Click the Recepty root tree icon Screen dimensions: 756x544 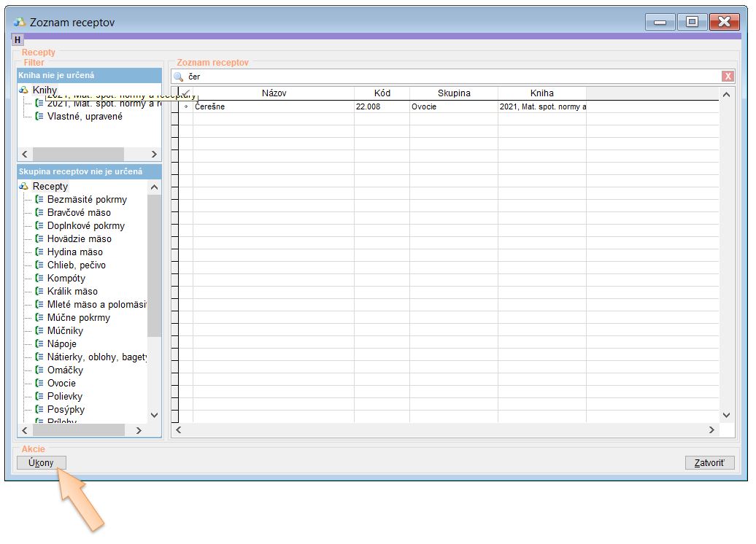point(23,187)
